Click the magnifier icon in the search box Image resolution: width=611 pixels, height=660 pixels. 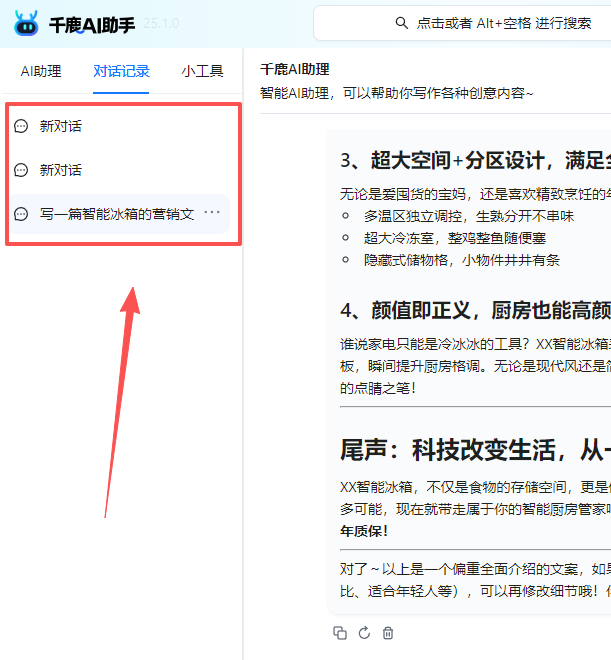coord(402,23)
